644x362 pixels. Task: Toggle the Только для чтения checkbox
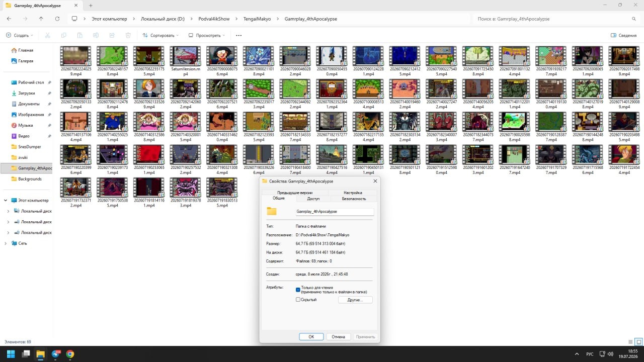coord(298,289)
